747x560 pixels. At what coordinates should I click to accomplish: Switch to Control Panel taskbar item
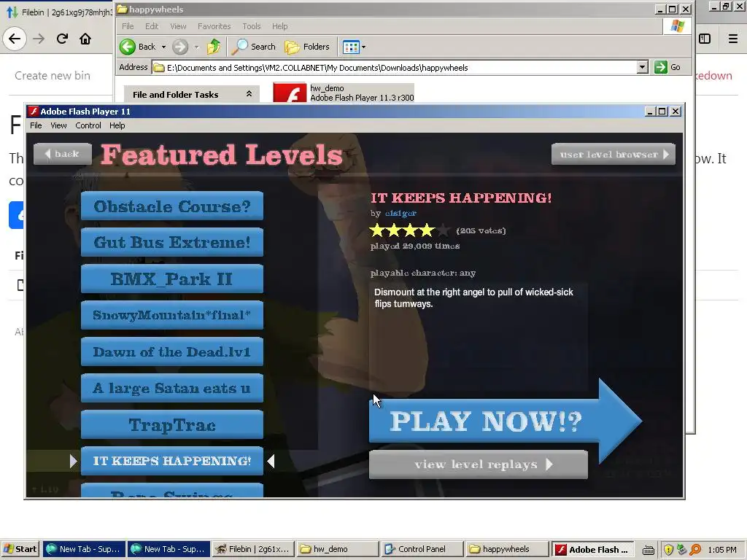point(422,549)
